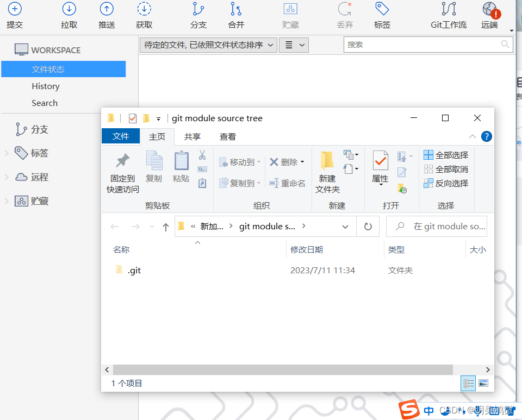Switch to large icons view
The width and height of the screenshot is (522, 420).
point(483,384)
